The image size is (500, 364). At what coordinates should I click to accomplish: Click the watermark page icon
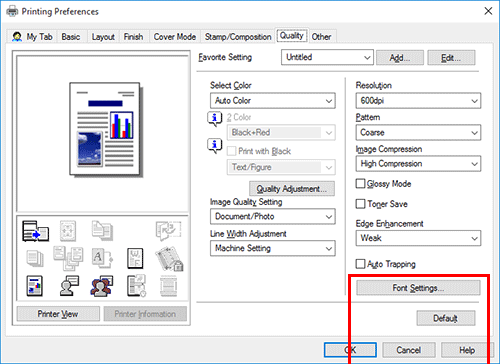135,258
